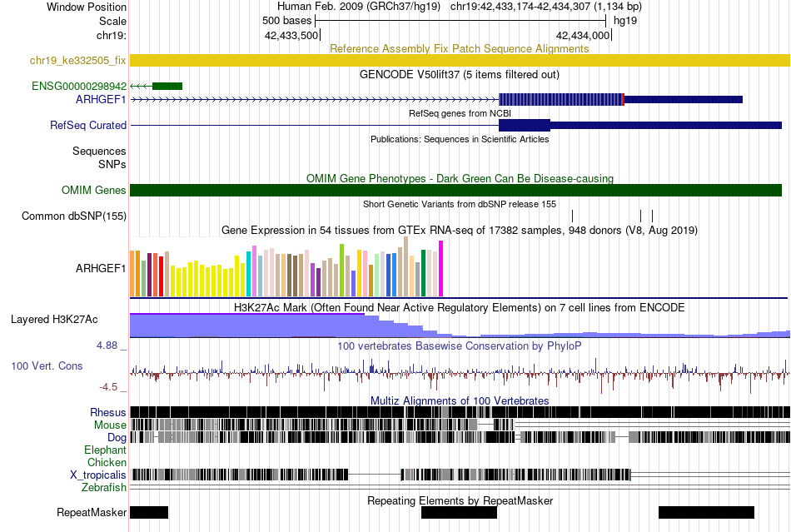Click the middle RepeatMasker black block
The height and width of the screenshot is (532, 791).
[459, 512]
